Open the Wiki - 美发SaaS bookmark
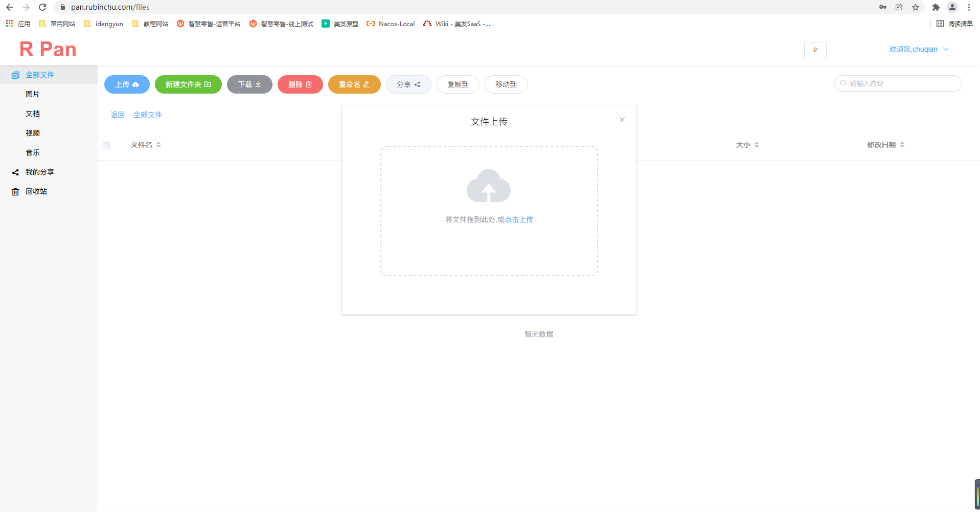Screen dimensions: 980x512 [x=457, y=24]
